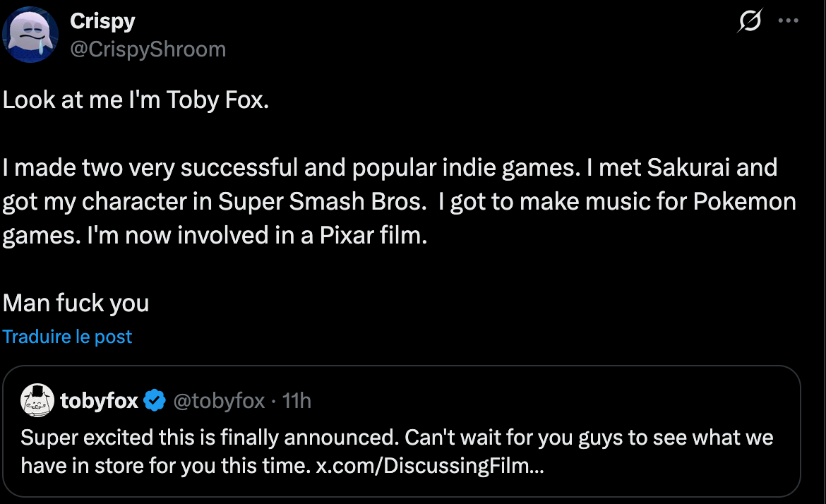Click Crispy's profile avatar
Image resolution: width=826 pixels, height=504 pixels.
[x=30, y=35]
